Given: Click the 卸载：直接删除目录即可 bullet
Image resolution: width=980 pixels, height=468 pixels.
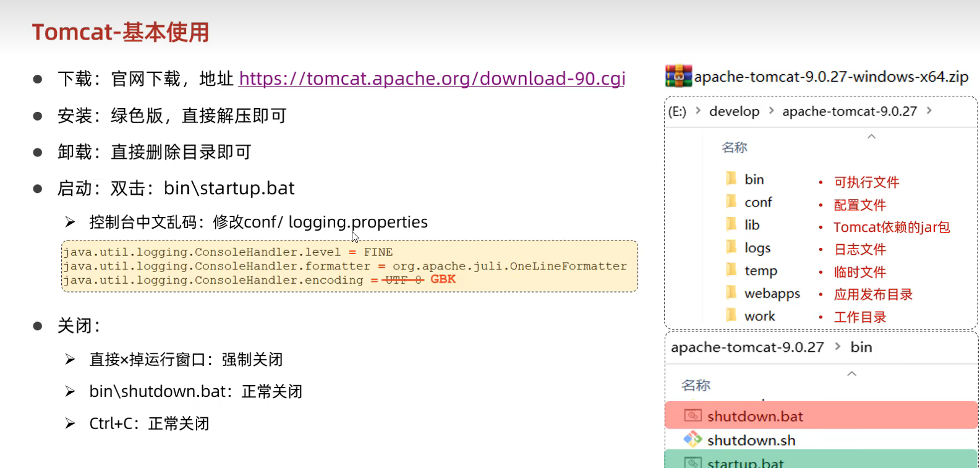Looking at the screenshot, I should pyautogui.click(x=155, y=152).
